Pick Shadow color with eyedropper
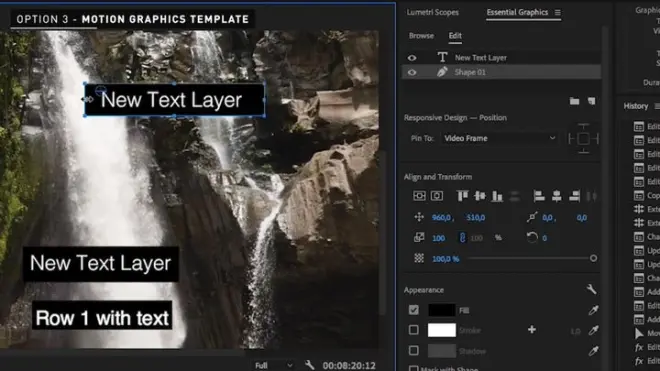The height and width of the screenshot is (371, 660). 593,350
